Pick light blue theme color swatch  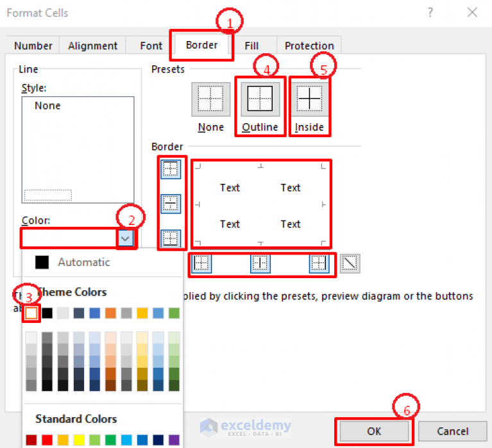click(x=158, y=313)
